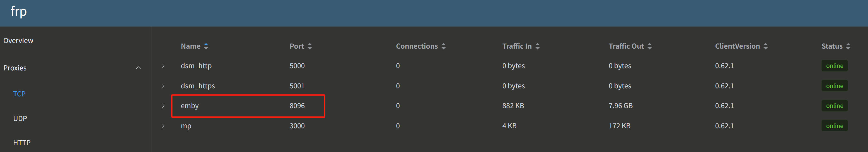Click the online status tag for emby
Image resolution: width=868 pixels, height=152 pixels.
coord(834,106)
